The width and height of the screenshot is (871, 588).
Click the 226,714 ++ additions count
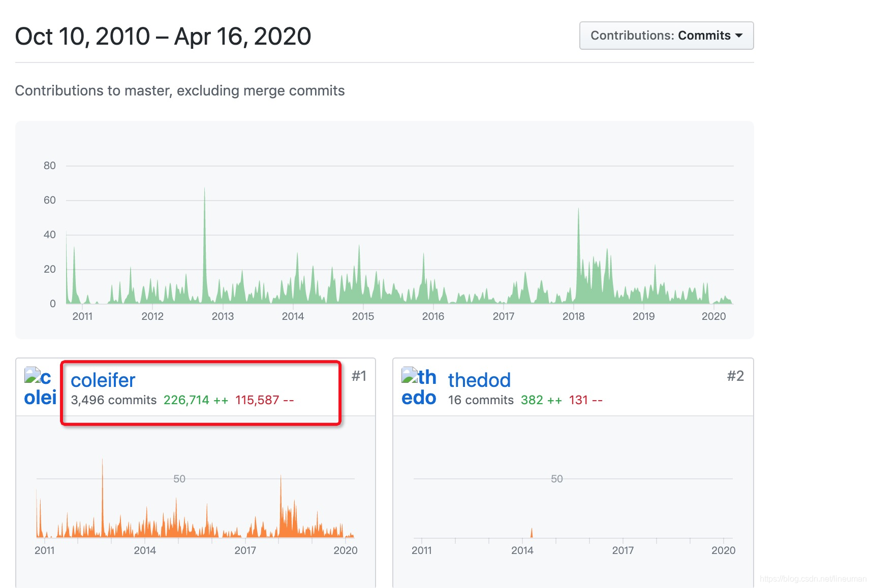(196, 400)
